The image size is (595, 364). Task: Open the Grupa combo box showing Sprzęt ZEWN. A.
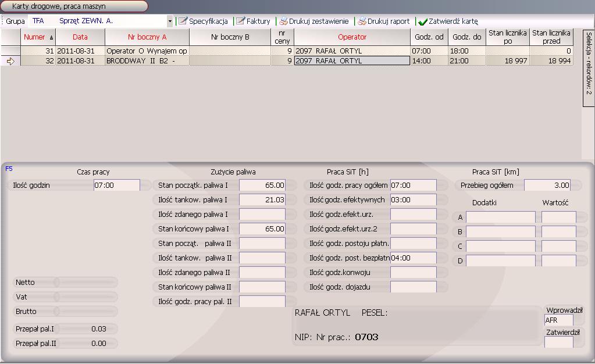[101, 22]
